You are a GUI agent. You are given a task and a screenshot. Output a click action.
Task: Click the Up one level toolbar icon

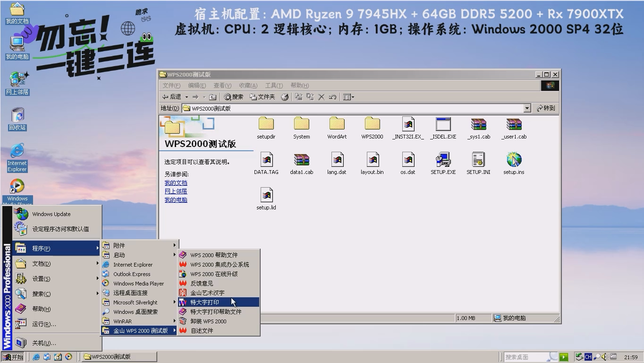click(213, 97)
